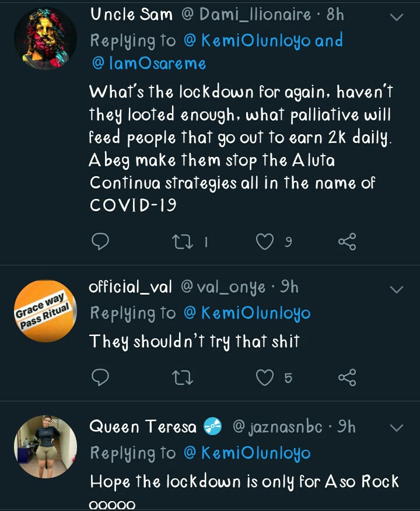Screen dimensions: 420x511
Task: Open official_val's orange avatar
Action: (x=45, y=311)
